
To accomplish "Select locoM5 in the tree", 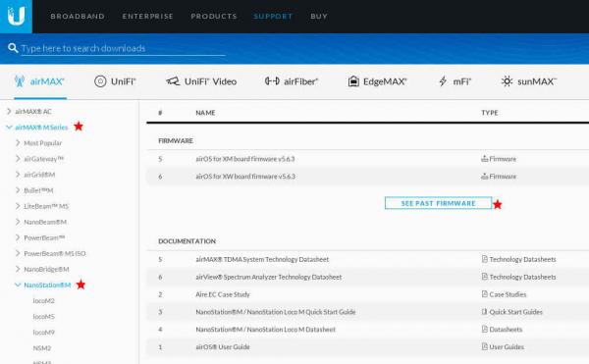I will (x=43, y=316).
